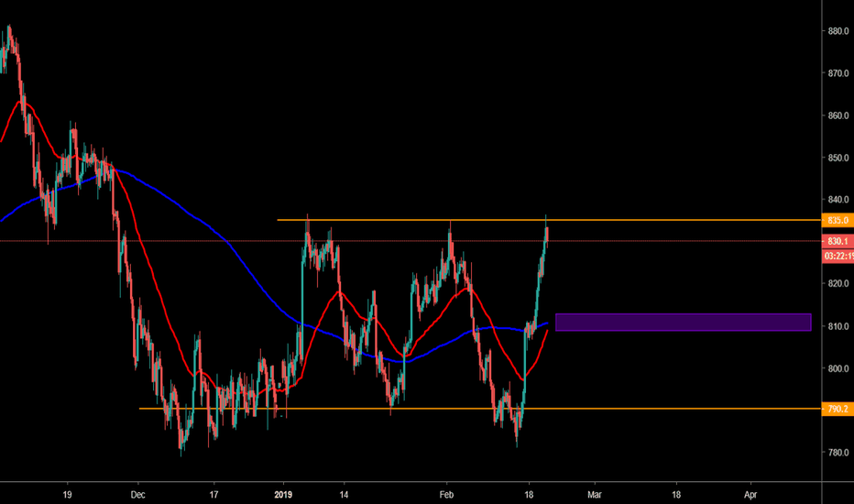854x504 pixels.
Task: Click the 2019 date label on time axis
Action: [283, 495]
